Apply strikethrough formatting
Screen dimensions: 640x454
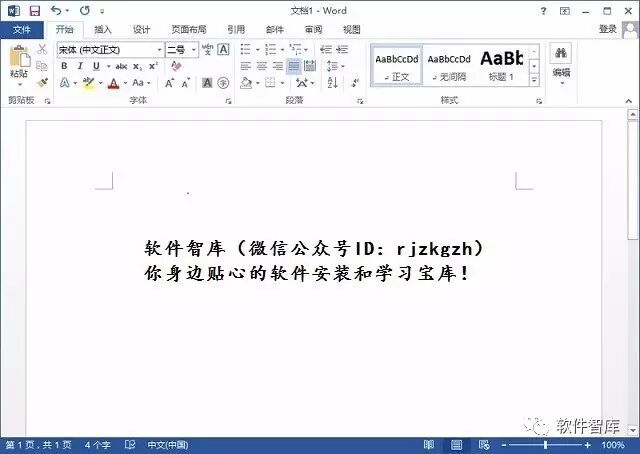pyautogui.click(x=121, y=66)
